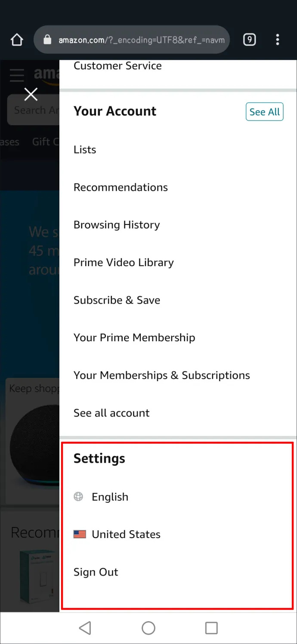
Task: Open the tab switcher showing 9 tabs
Action: click(x=249, y=40)
